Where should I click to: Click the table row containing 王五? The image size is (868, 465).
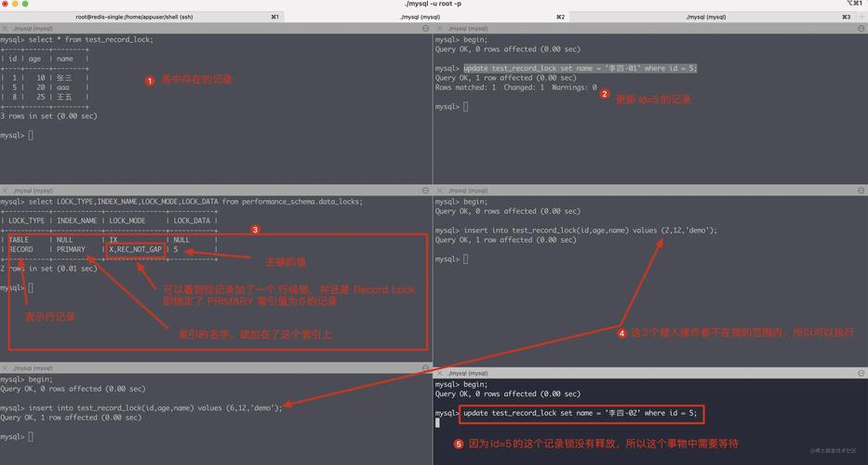click(x=45, y=97)
